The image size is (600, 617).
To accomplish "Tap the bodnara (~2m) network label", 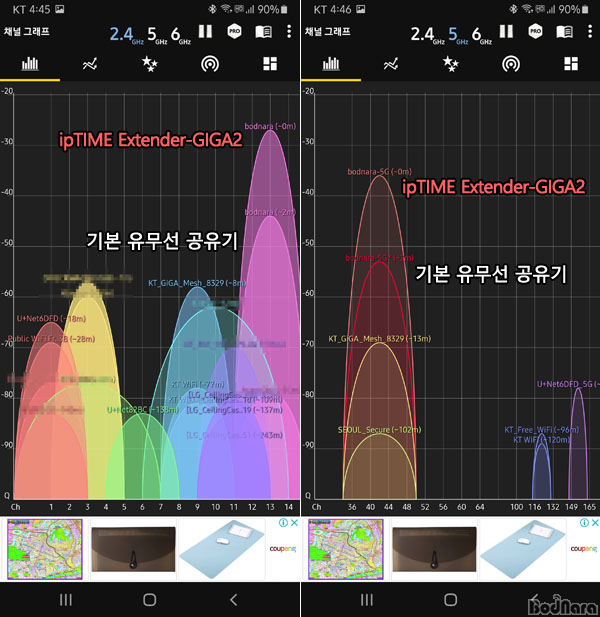I will pyautogui.click(x=270, y=212).
